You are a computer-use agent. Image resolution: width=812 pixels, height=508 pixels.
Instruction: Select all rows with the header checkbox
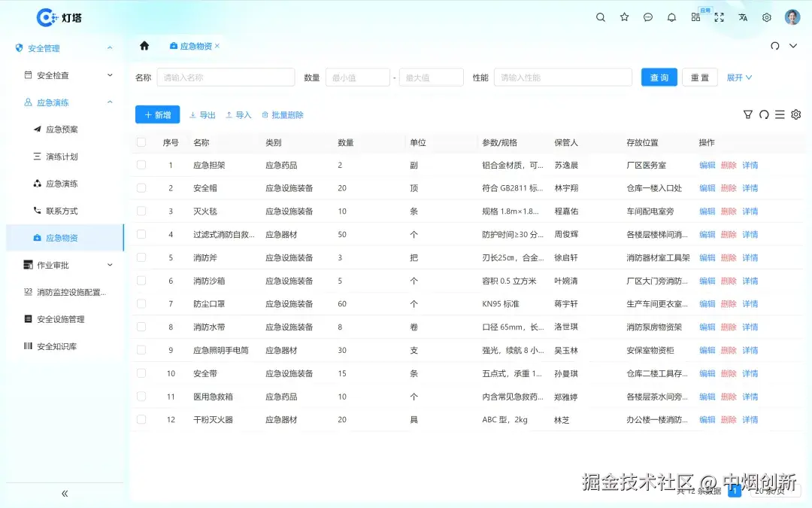pyautogui.click(x=141, y=141)
